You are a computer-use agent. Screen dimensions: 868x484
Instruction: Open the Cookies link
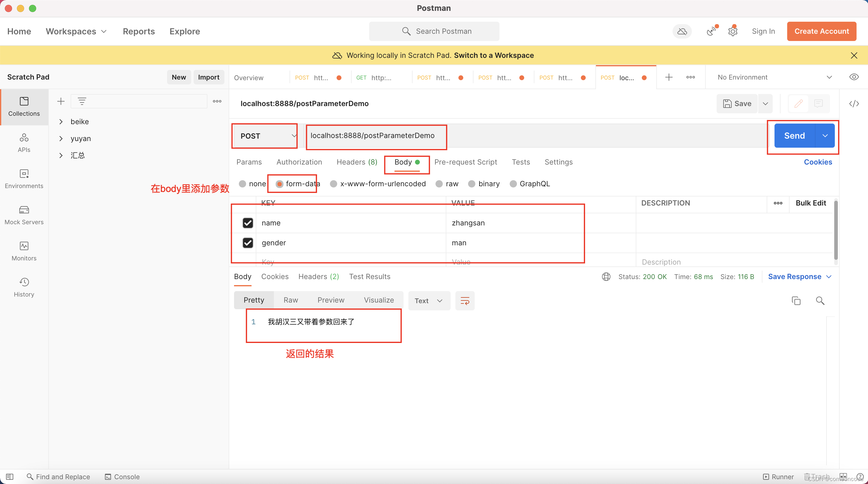[x=818, y=162]
